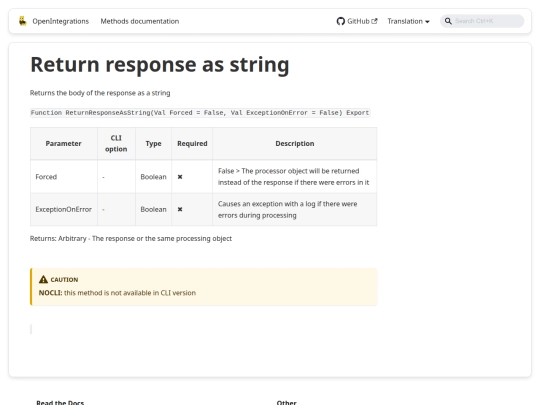This screenshot has width=540, height=405.
Task: Click the cross mark in Forced row
Action: 180,177
